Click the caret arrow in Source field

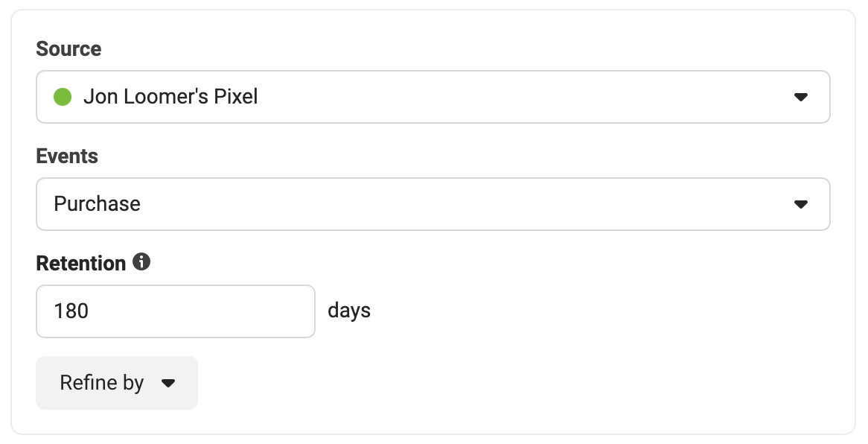click(x=800, y=97)
